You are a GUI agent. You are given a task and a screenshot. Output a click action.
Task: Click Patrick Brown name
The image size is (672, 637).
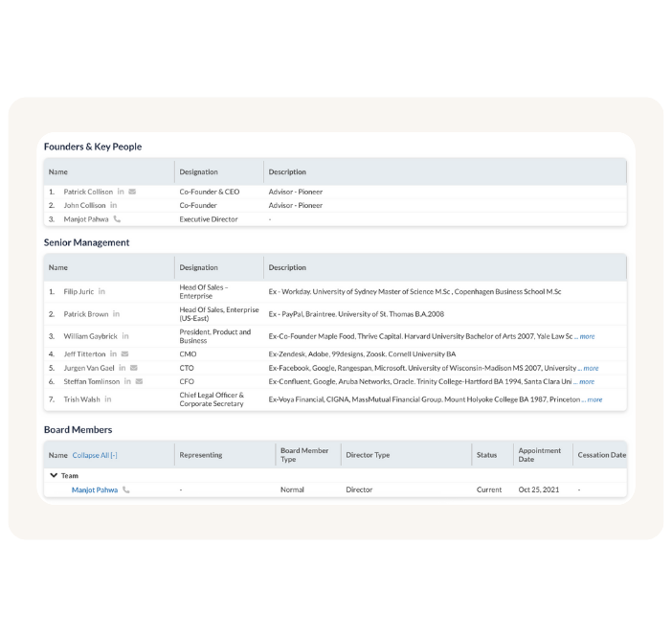pyautogui.click(x=86, y=314)
